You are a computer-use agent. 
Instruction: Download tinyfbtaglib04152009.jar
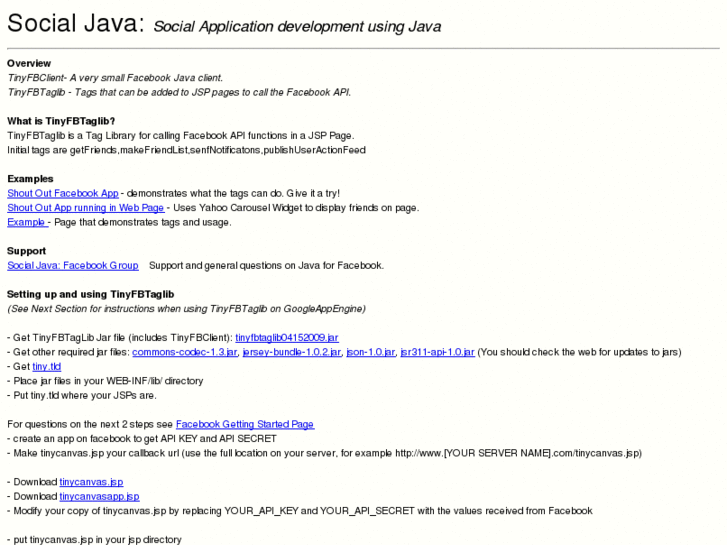point(287,338)
